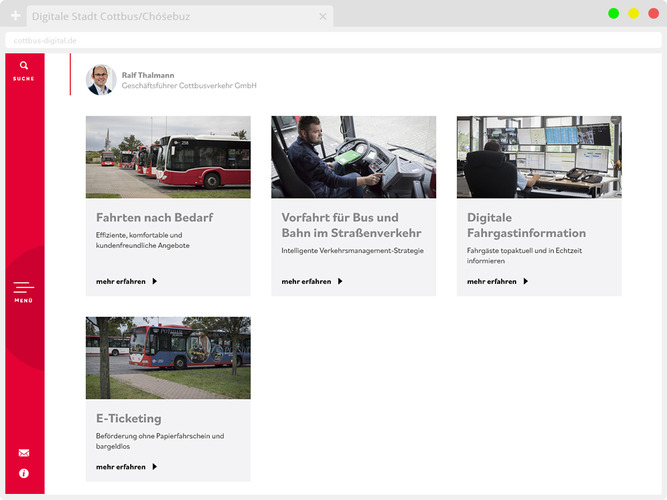Click Ralf Thalmann's profile photo
This screenshot has height=500, width=667.
[x=101, y=80]
